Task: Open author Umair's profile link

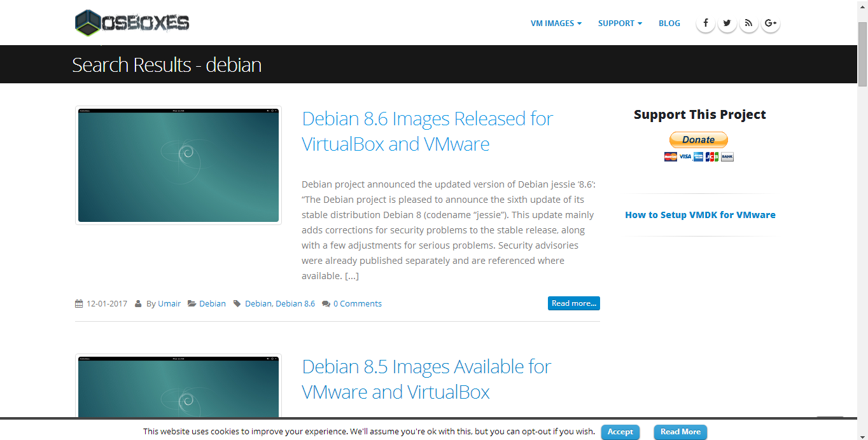Action: click(169, 304)
